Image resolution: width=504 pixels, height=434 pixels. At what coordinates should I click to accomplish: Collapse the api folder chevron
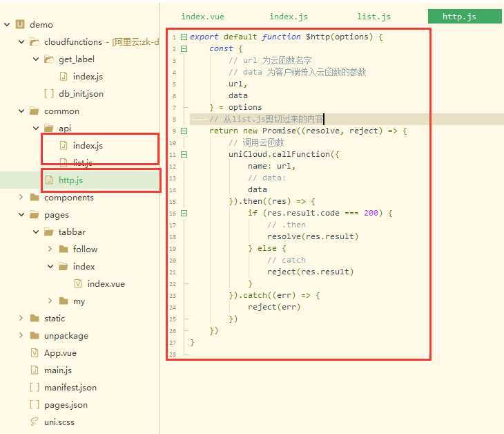(x=36, y=128)
